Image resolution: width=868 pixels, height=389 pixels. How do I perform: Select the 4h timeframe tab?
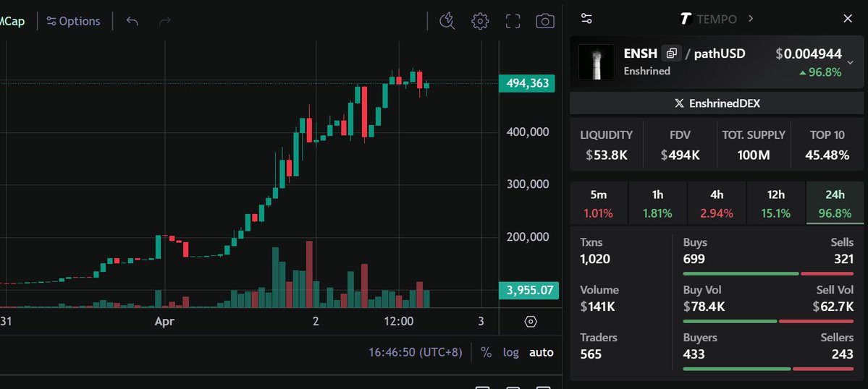[x=716, y=202]
